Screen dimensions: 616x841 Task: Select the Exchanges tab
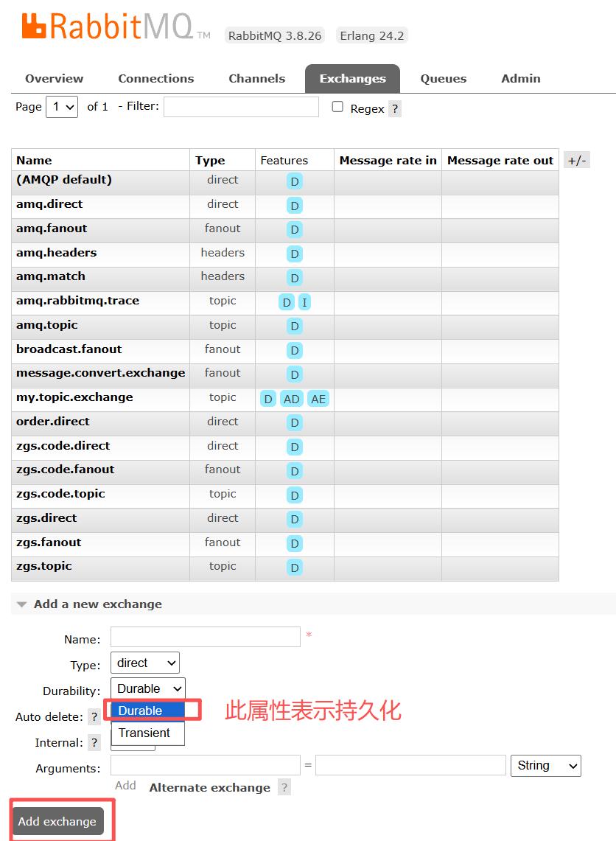coord(353,79)
